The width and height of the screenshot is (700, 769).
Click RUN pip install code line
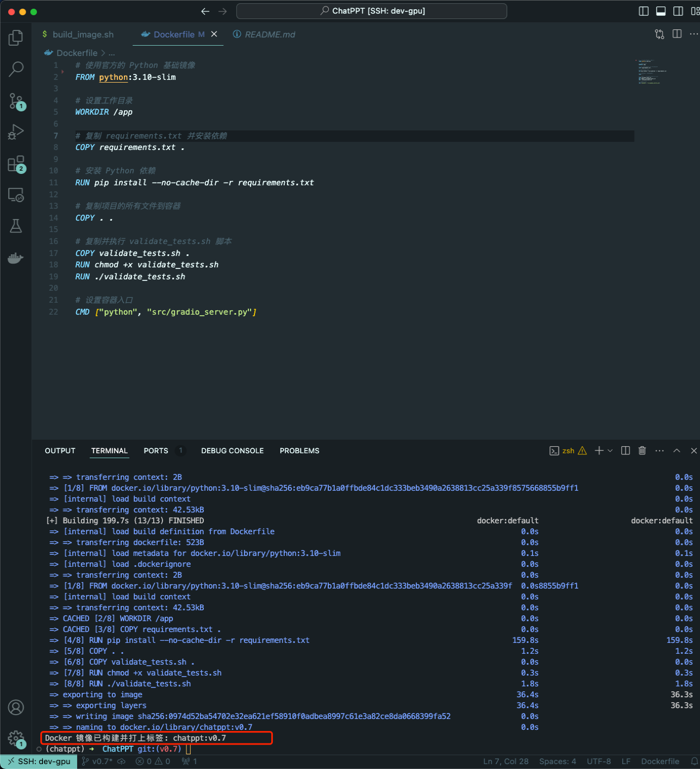(x=195, y=183)
